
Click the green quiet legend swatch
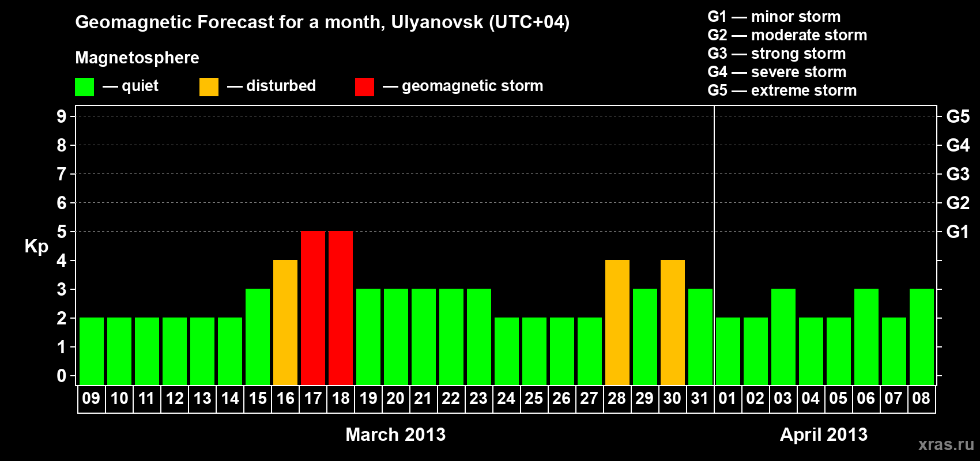tap(84, 87)
